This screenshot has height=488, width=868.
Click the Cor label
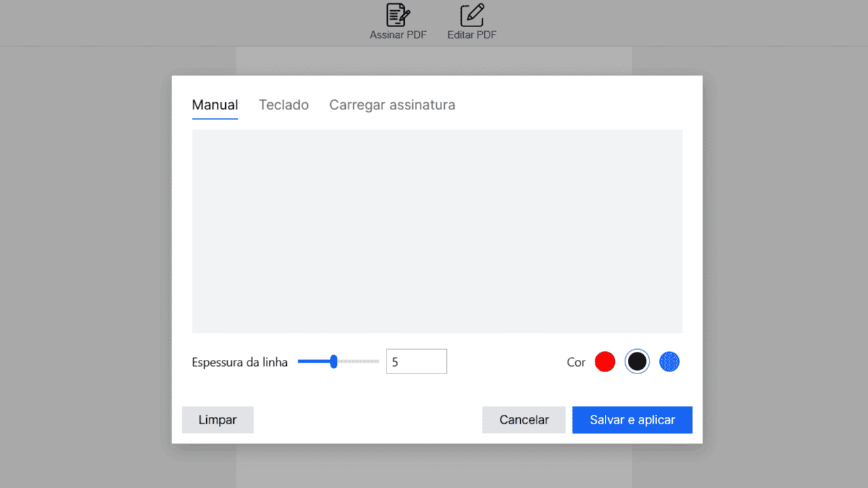(x=576, y=362)
